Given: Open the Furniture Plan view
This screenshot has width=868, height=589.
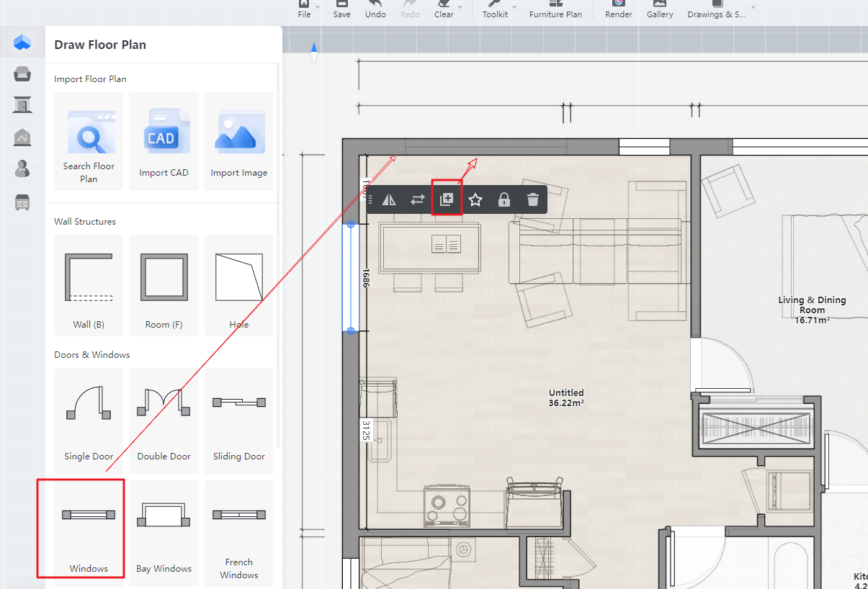Looking at the screenshot, I should pyautogui.click(x=555, y=9).
